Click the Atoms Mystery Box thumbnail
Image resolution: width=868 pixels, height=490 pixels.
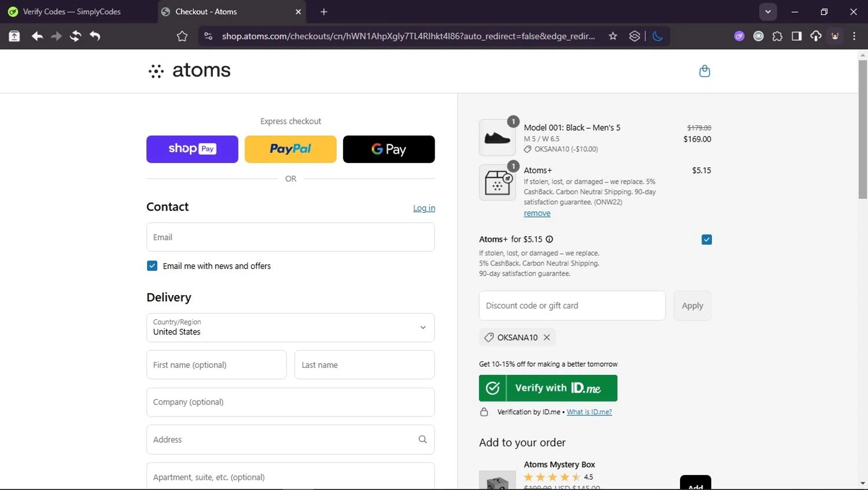[x=497, y=480]
